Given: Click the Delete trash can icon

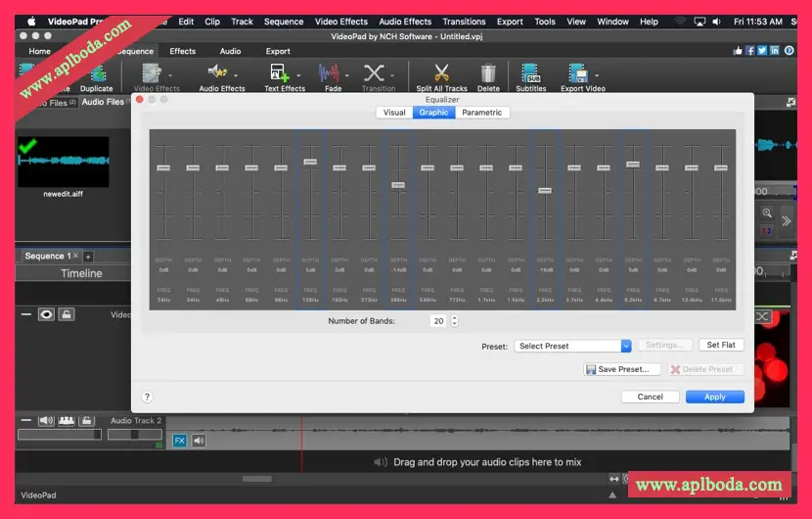Looking at the screenshot, I should click(x=488, y=73).
